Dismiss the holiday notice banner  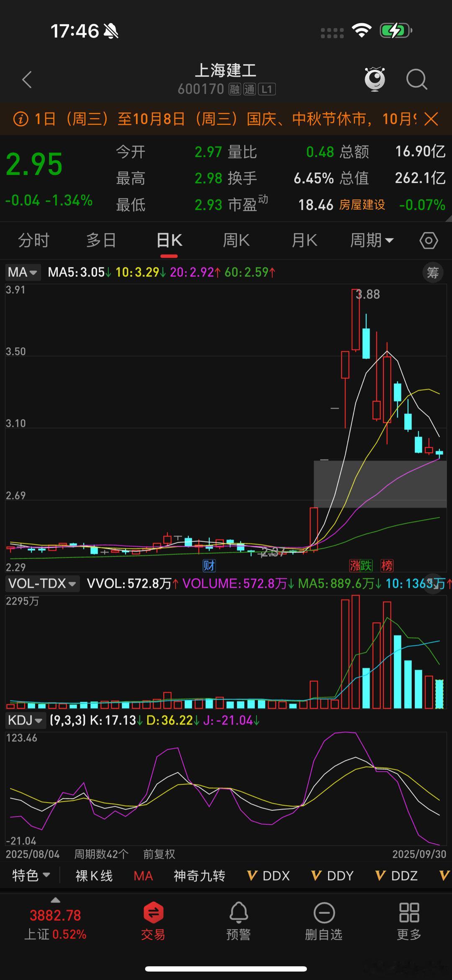click(x=431, y=119)
